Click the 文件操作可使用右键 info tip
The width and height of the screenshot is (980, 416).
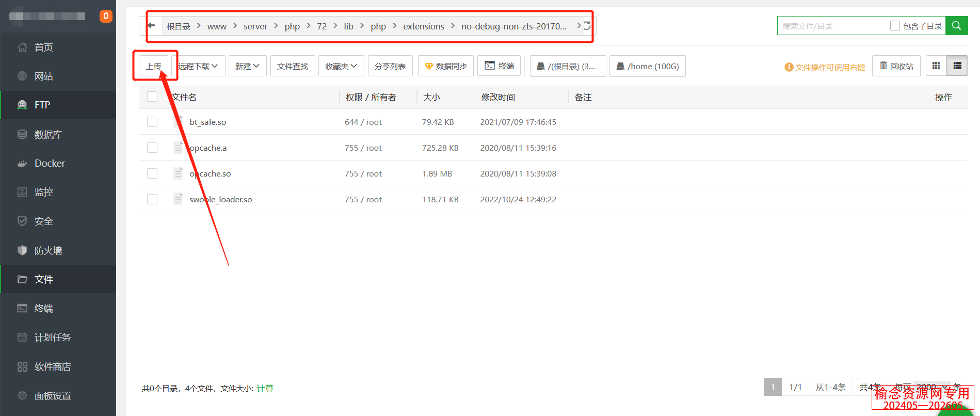[x=825, y=67]
